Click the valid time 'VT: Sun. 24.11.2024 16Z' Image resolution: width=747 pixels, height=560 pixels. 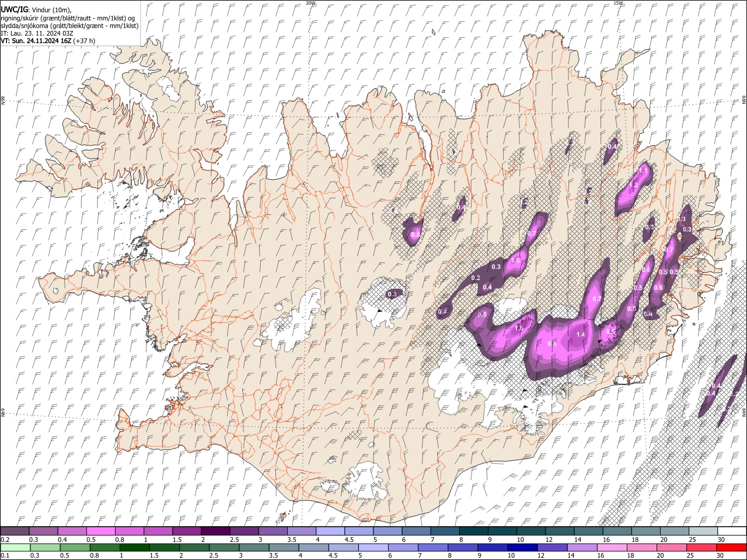[36, 41]
